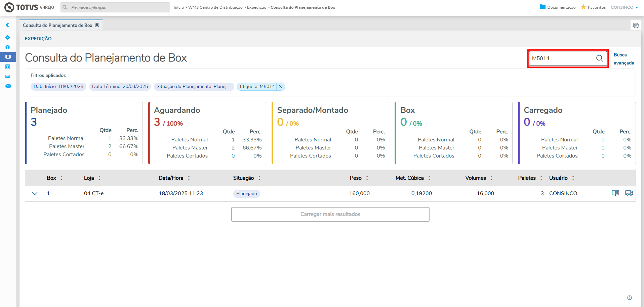644x307 pixels.
Task: Click the Data Início: 18/03/2025 filter chip
Action: point(58,87)
